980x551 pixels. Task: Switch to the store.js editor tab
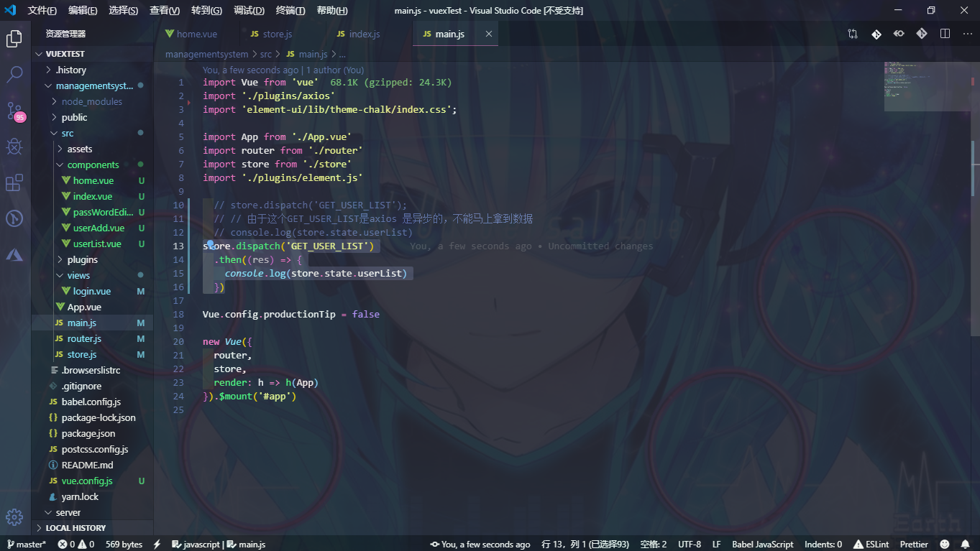[x=277, y=34]
